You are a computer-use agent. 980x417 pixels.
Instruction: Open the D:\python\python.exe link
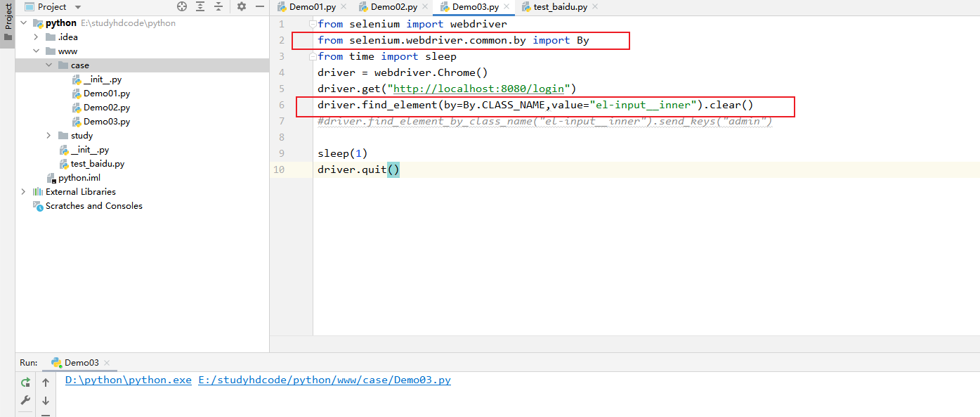click(x=128, y=380)
